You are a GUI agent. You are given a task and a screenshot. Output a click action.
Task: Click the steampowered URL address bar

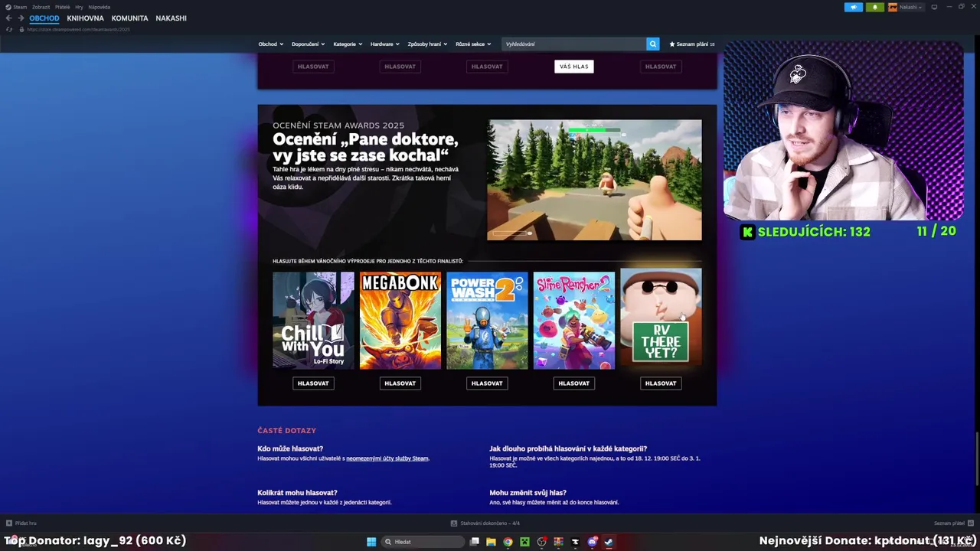(78, 29)
